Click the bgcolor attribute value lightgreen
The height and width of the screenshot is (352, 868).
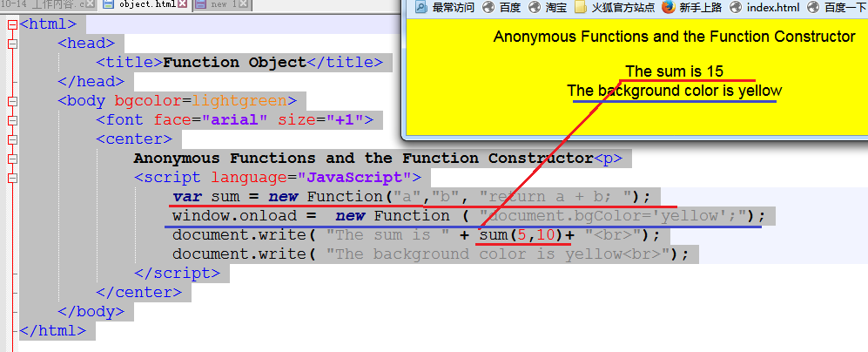(239, 101)
